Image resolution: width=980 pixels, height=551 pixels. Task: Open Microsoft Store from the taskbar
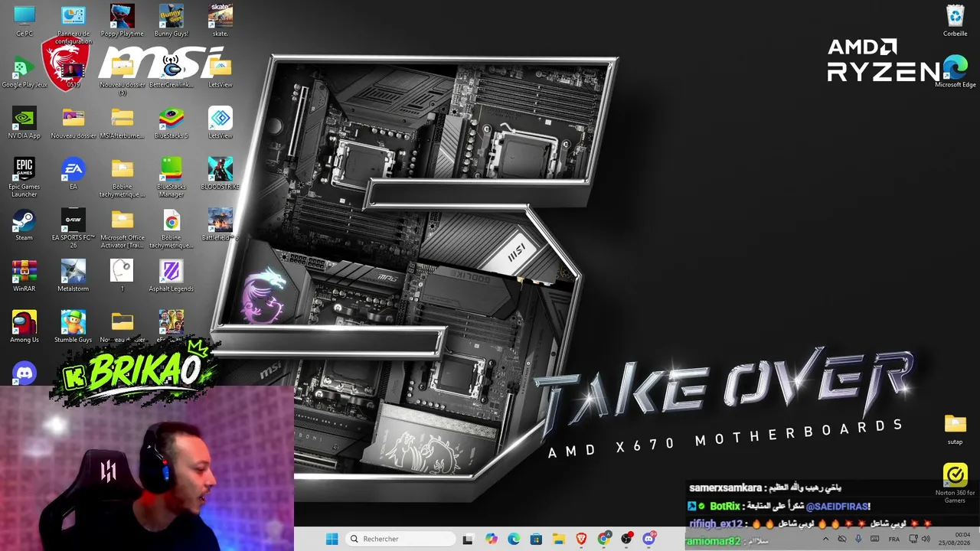pyautogui.click(x=536, y=539)
